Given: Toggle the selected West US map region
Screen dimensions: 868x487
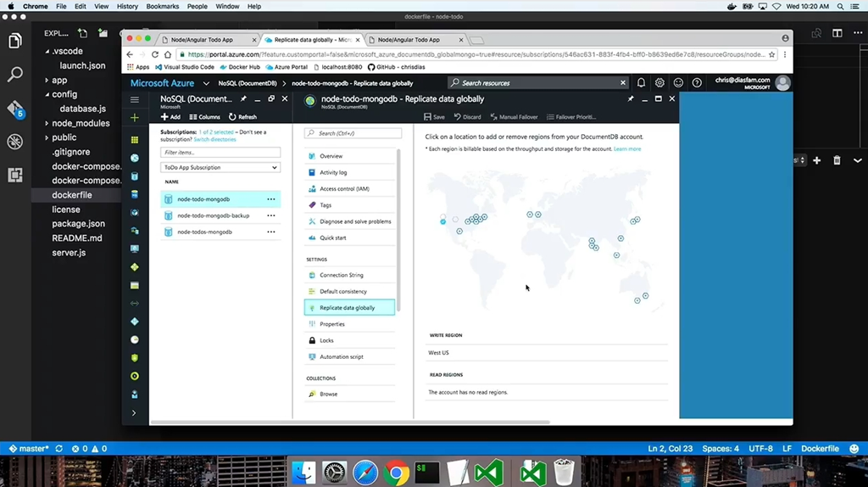Looking at the screenshot, I should 442,221.
